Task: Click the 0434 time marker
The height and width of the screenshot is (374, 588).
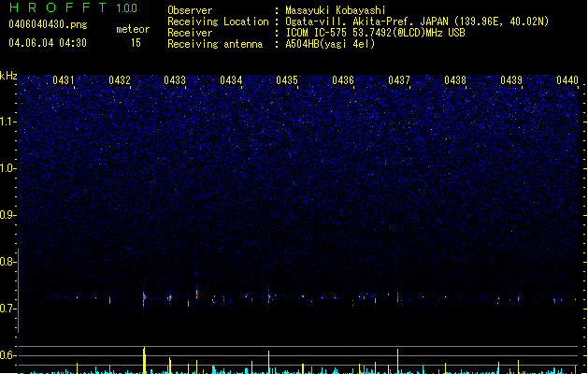Action: click(231, 80)
